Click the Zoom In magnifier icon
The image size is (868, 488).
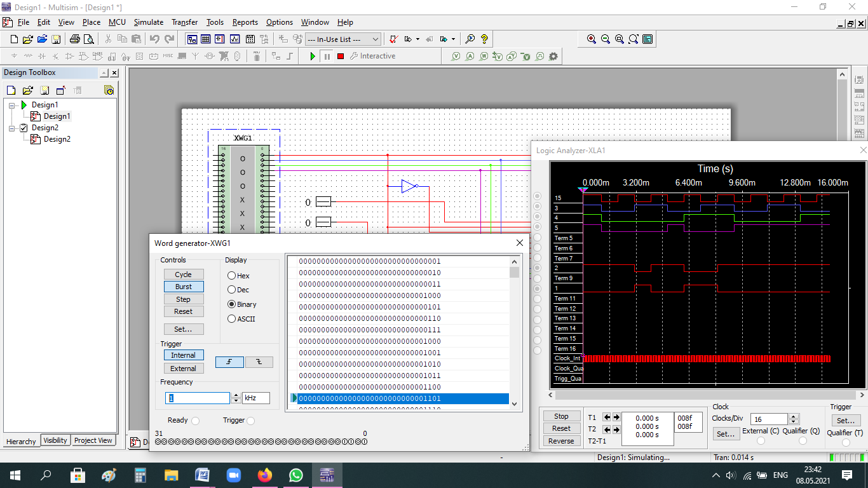pos(592,39)
